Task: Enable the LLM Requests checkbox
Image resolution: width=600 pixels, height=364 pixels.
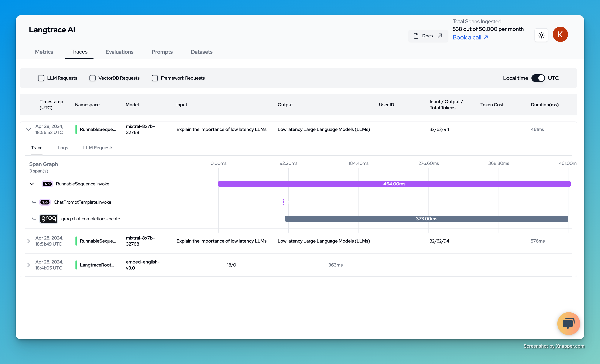Action: click(x=41, y=78)
